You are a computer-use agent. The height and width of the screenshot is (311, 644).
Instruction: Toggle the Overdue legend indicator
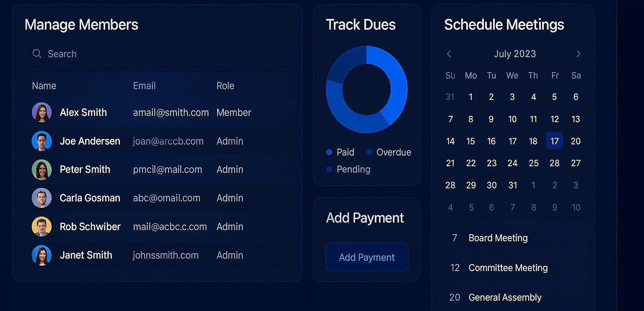point(369,152)
